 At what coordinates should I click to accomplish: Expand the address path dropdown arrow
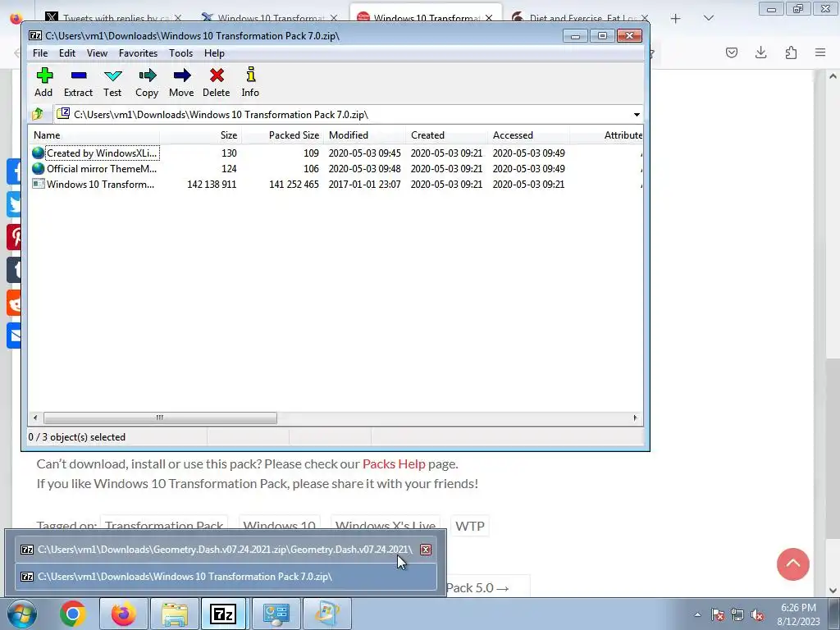click(637, 115)
